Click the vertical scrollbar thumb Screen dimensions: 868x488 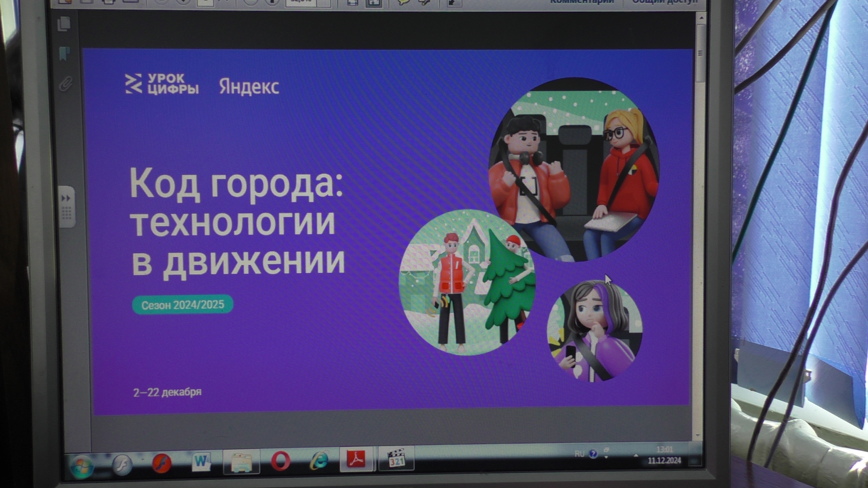tap(701, 53)
